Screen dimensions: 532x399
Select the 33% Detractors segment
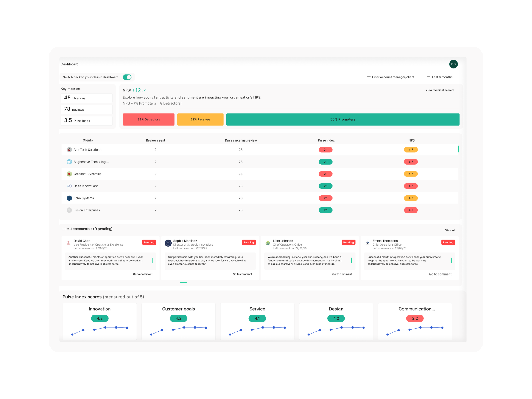pos(148,119)
